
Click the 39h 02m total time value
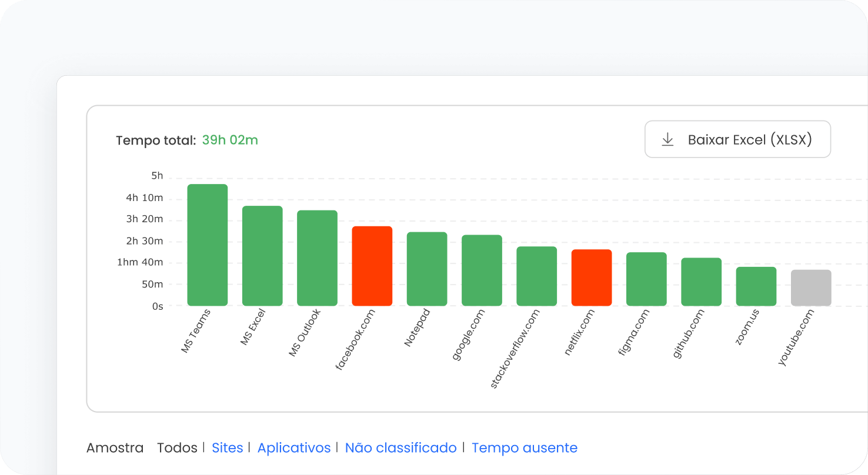pos(230,140)
